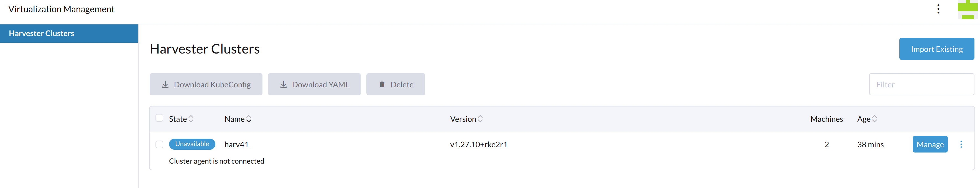
Task: Open the header kebab menu
Action: click(938, 9)
